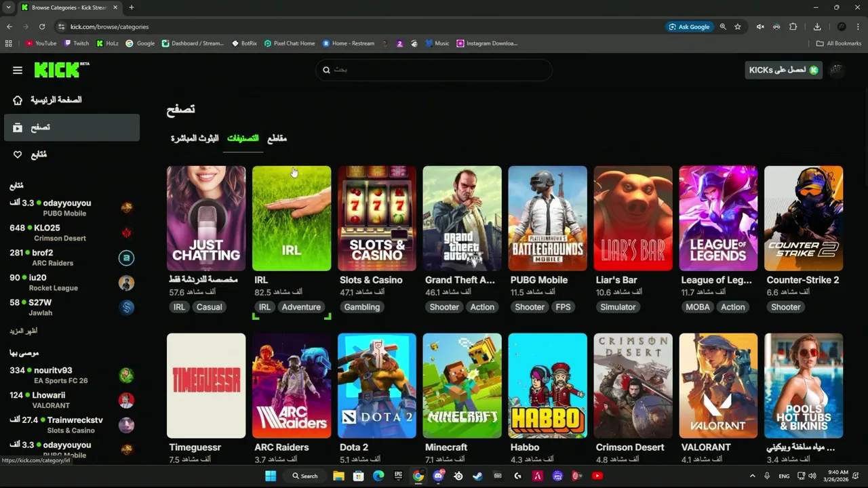Select the Categories tab
Screen dimensions: 868x488
click(243, 138)
